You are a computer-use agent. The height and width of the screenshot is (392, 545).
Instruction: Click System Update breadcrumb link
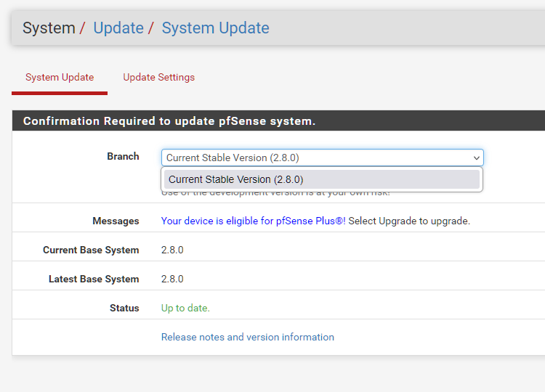(x=216, y=28)
